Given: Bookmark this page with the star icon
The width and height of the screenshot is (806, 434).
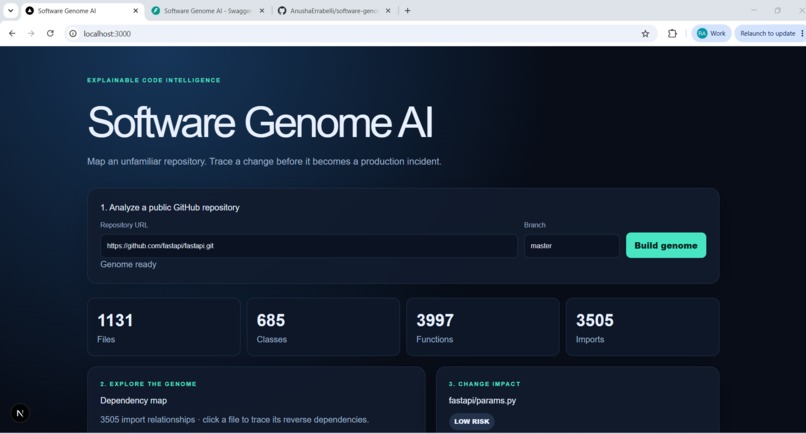Looking at the screenshot, I should pyautogui.click(x=645, y=33).
